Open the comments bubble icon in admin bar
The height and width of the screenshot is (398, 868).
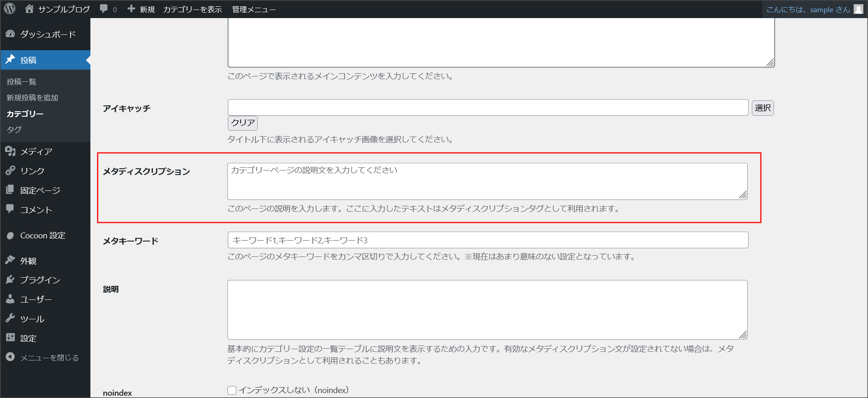104,9
